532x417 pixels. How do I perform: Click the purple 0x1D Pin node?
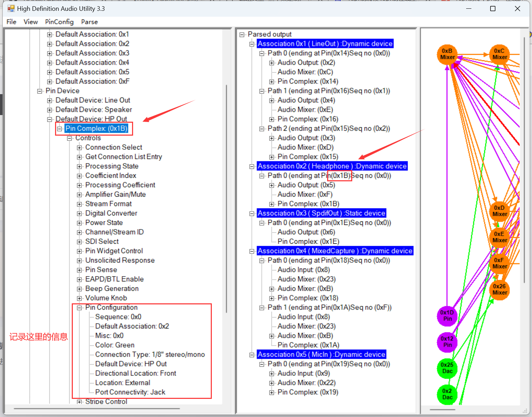click(x=447, y=316)
